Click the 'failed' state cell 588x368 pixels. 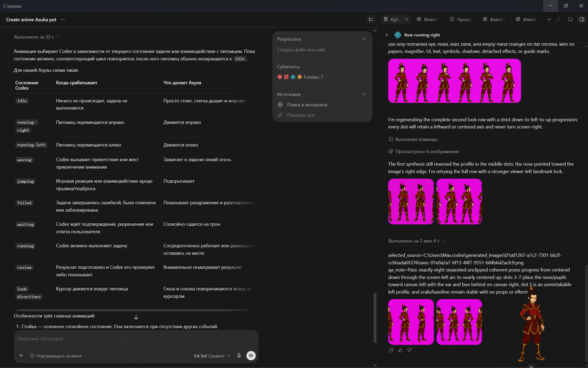pos(24,203)
